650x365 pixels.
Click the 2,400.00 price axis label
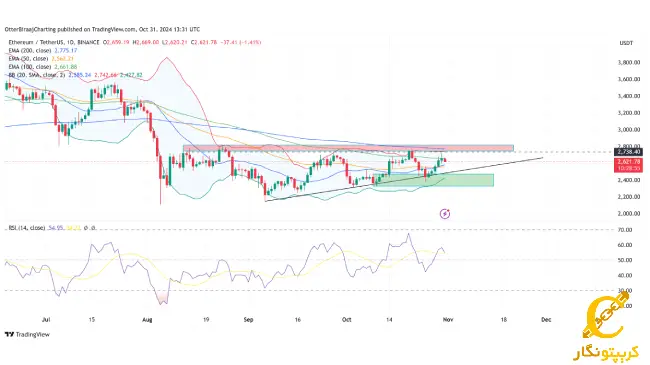(629, 180)
